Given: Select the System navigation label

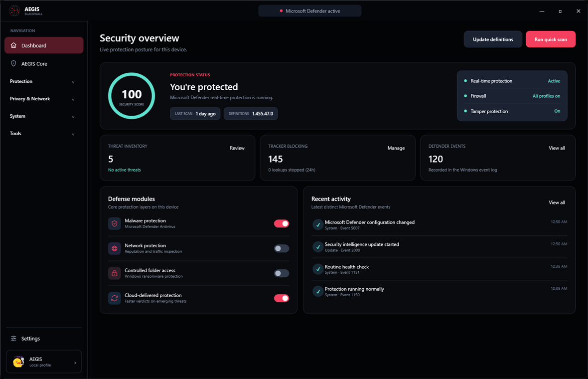Looking at the screenshot, I should 17,116.
